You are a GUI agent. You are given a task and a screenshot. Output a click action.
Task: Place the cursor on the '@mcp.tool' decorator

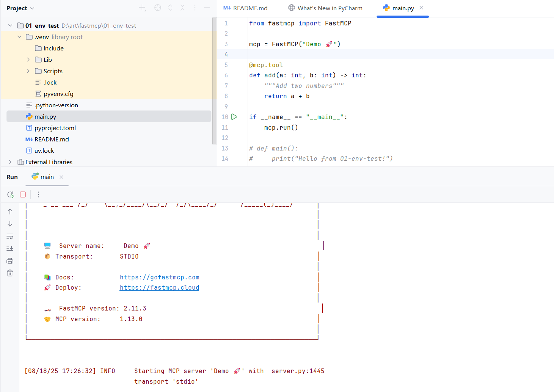click(x=266, y=65)
